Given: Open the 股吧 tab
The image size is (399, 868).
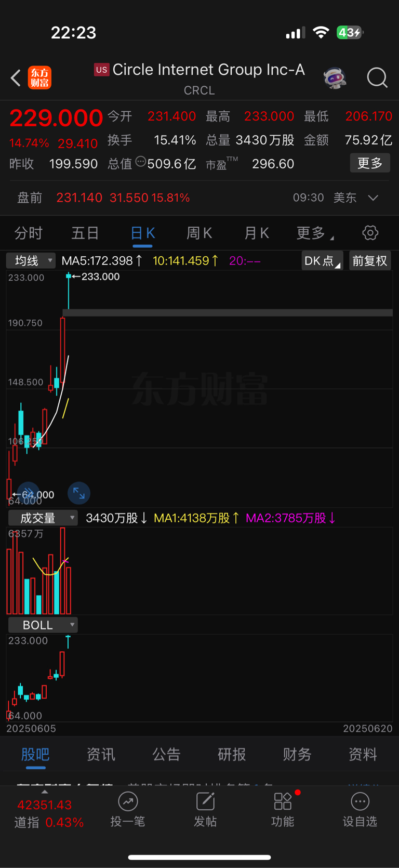Looking at the screenshot, I should (35, 754).
